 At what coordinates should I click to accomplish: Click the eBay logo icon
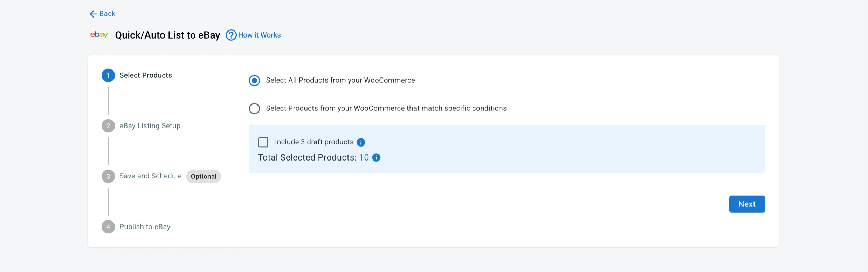coord(99,35)
